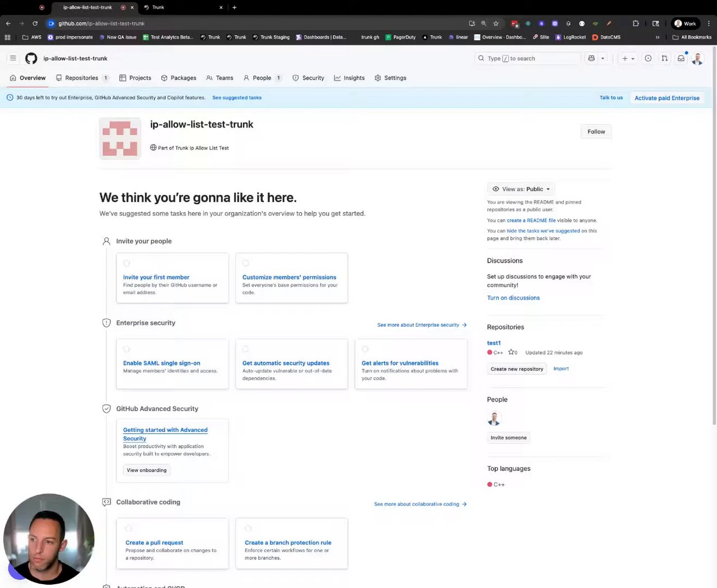The image size is (717, 588).
Task: Click the site info icon in address bar
Action: (x=52, y=24)
